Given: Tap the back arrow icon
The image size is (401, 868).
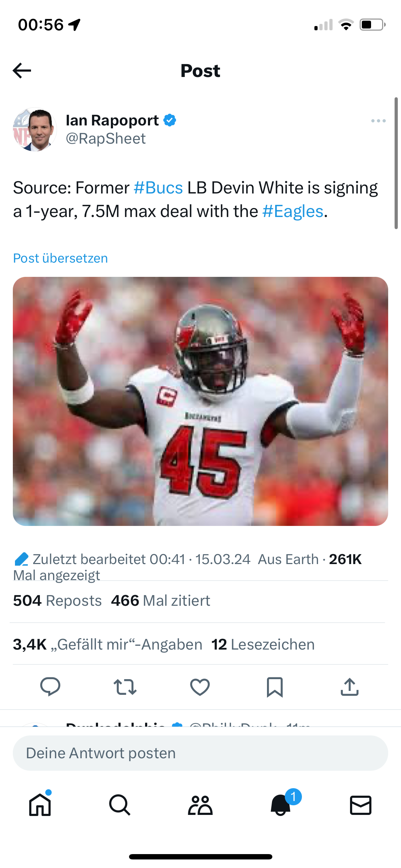Looking at the screenshot, I should (22, 71).
